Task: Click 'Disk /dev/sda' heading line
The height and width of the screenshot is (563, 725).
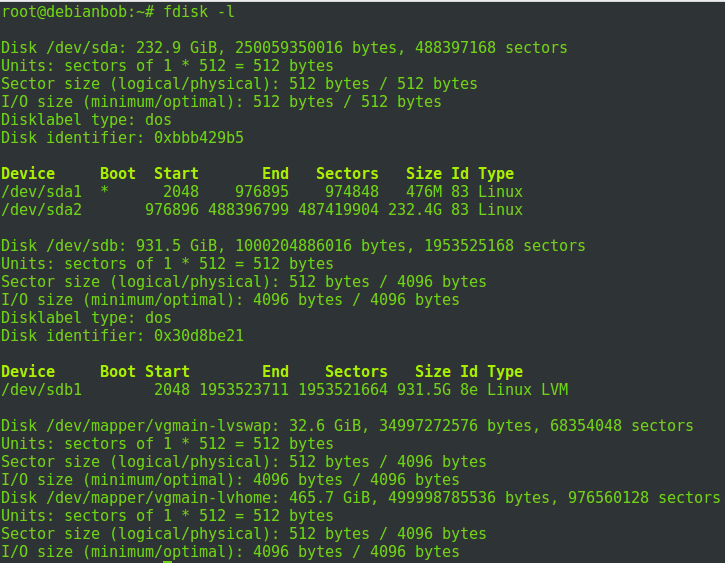Action: [284, 48]
